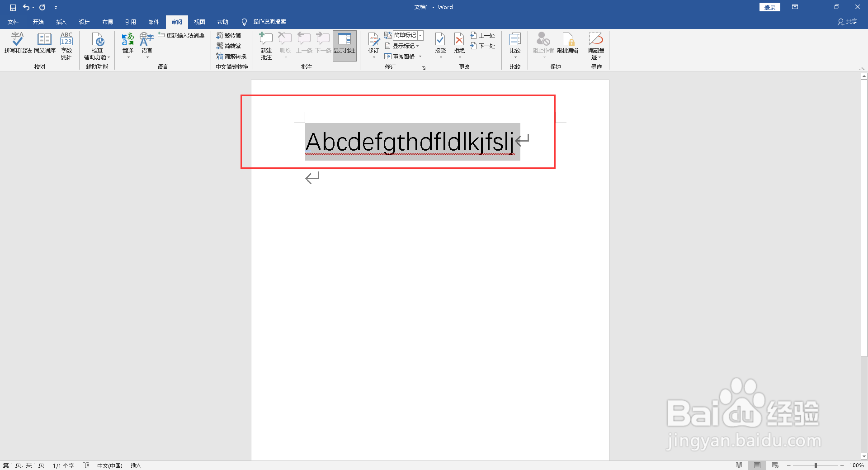Viewport: 868px width, 470px height.
Task: Switch to the 设计 tab
Action: (x=84, y=22)
